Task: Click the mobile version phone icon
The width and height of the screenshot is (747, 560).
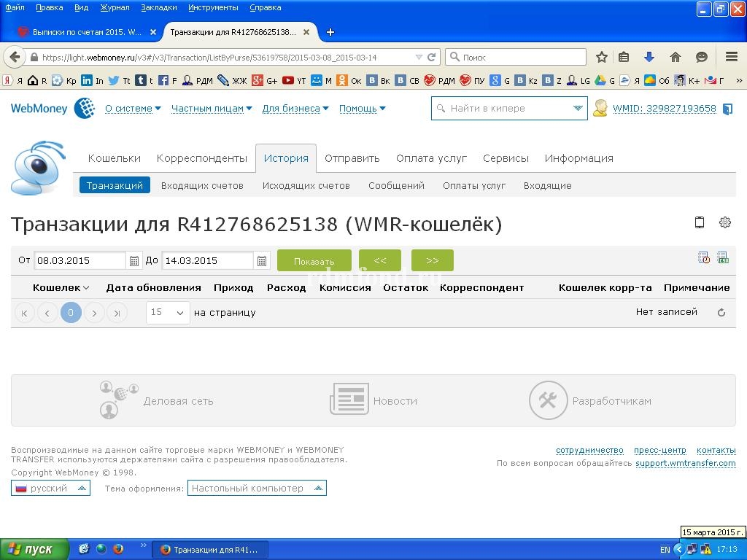Action: pyautogui.click(x=700, y=222)
